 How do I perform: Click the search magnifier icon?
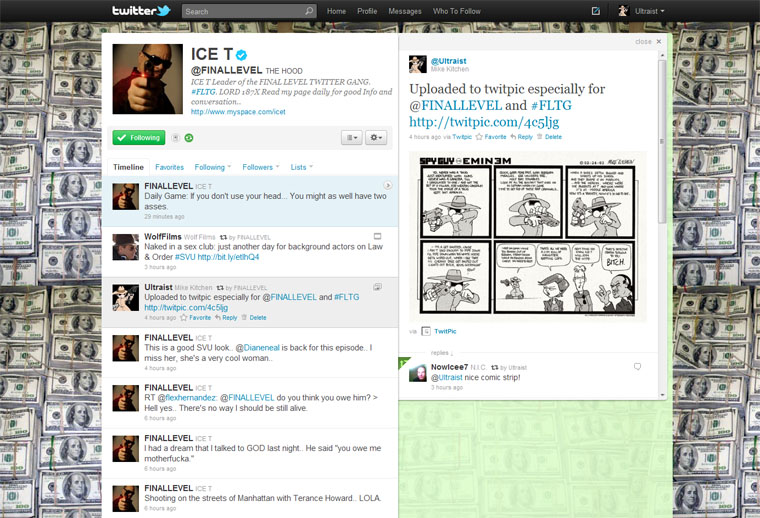point(309,11)
